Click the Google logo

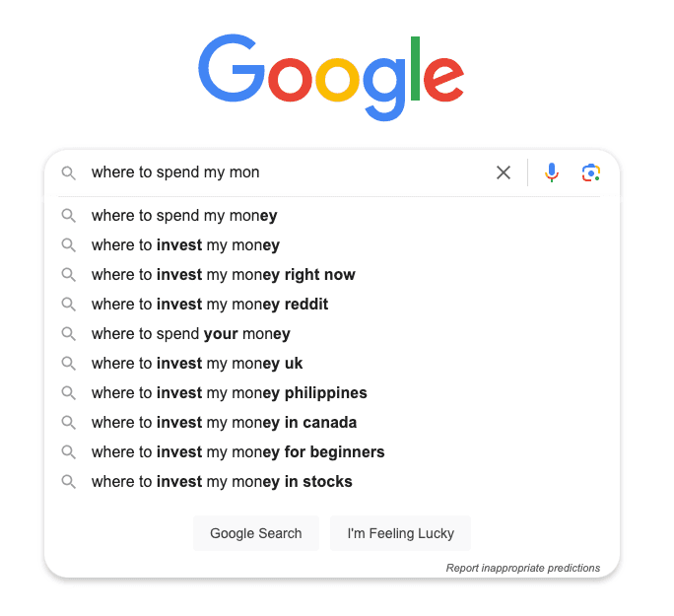pyautogui.click(x=331, y=78)
